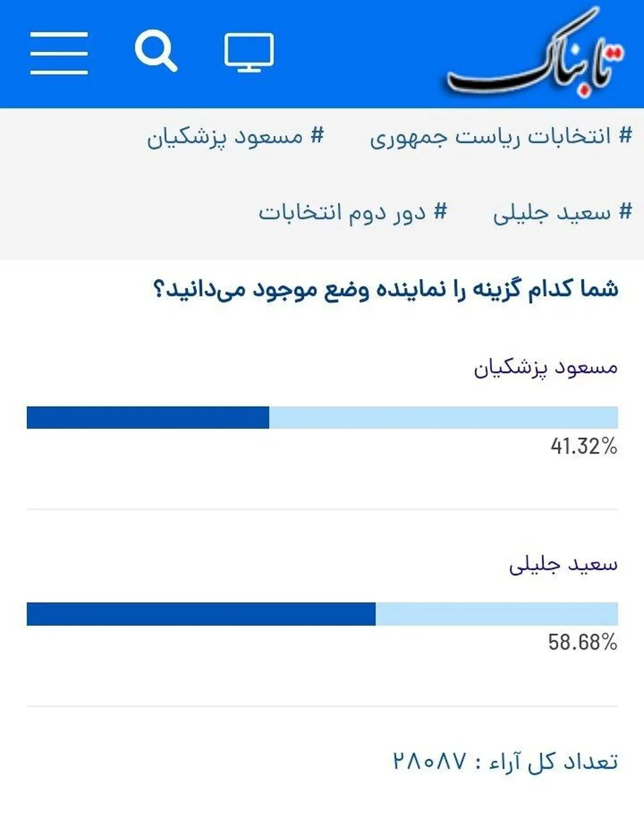Select the مسعود پزشکیان poll option label
The image size is (644, 819).
545,369
